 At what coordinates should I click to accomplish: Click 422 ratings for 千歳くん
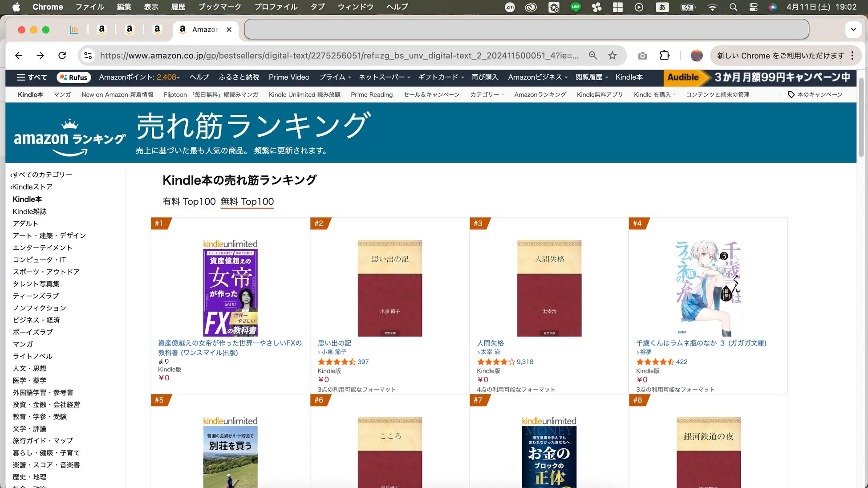click(681, 362)
